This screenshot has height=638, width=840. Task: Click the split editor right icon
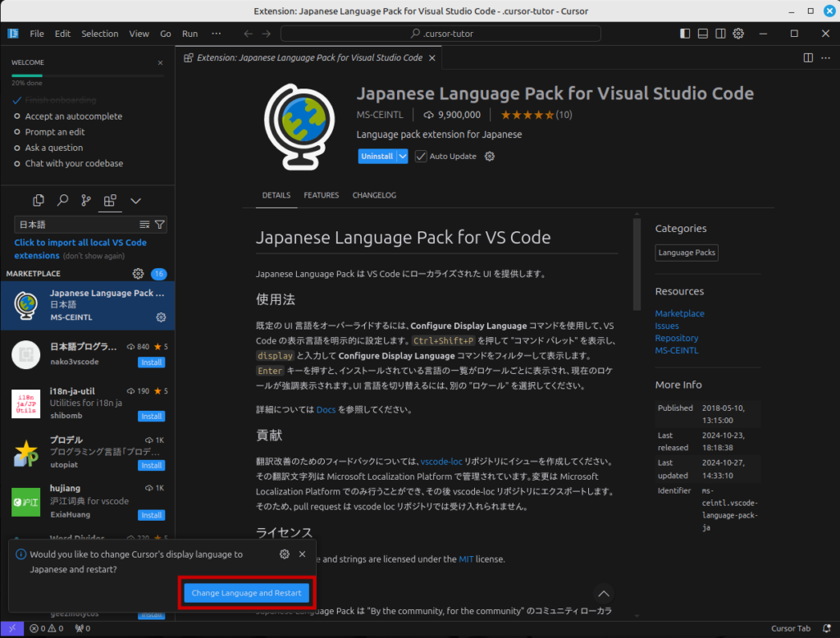click(808, 58)
